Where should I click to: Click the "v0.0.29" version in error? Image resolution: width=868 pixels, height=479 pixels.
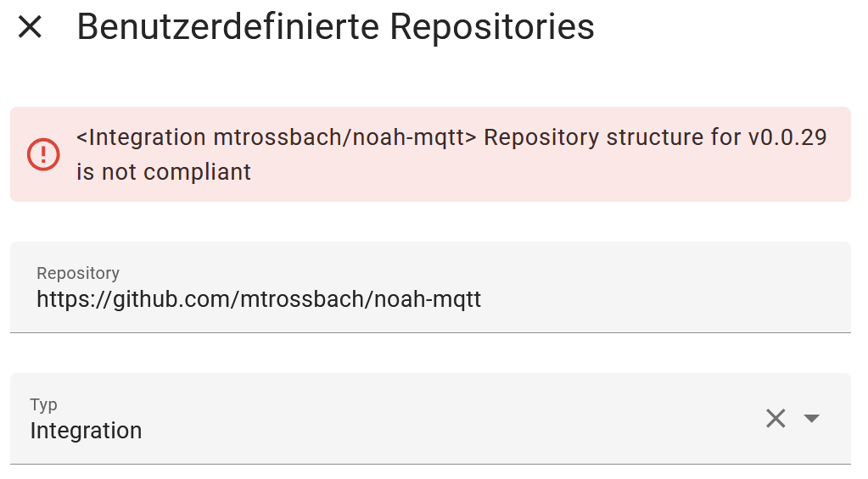pyautogui.click(x=787, y=137)
